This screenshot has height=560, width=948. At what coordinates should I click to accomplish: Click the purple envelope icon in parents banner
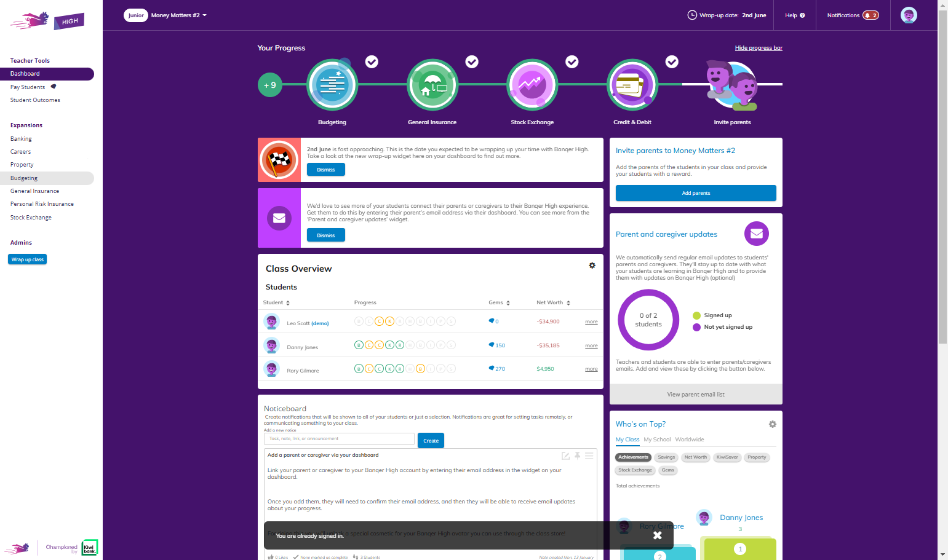(279, 218)
